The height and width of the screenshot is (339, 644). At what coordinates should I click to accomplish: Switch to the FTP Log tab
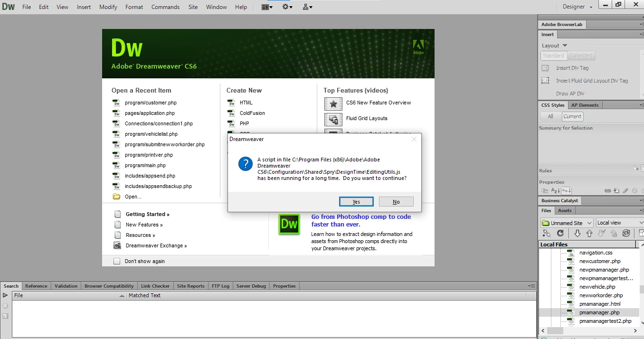tap(220, 286)
